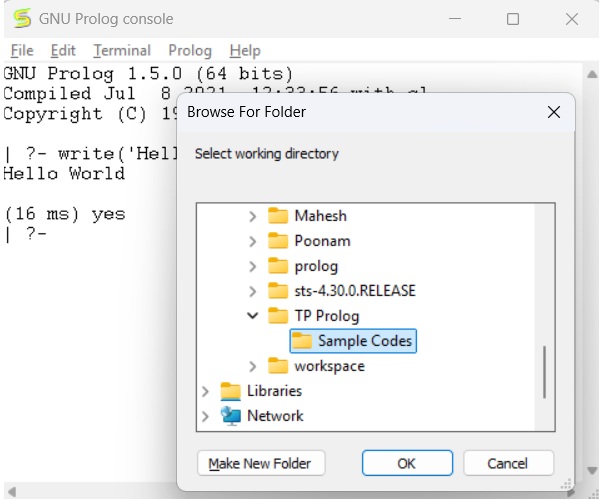Expand the Mahesh folder node
This screenshot has height=500, width=600.
(252, 216)
